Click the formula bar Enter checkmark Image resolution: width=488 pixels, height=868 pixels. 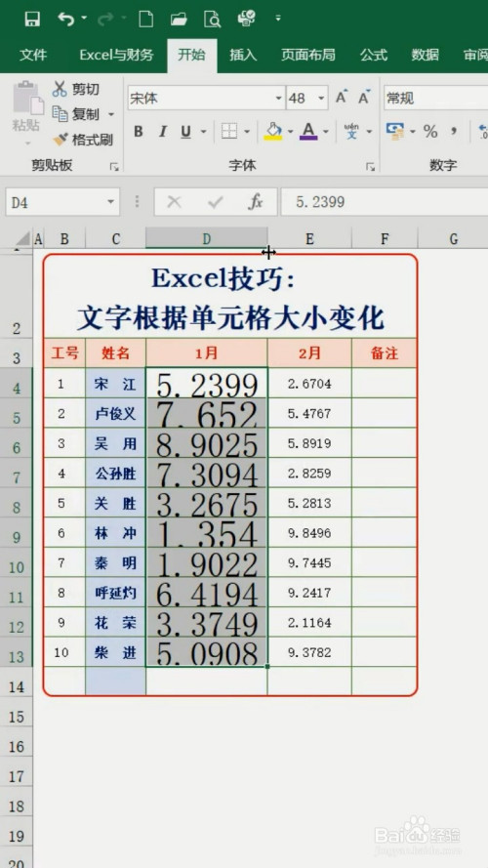(216, 202)
